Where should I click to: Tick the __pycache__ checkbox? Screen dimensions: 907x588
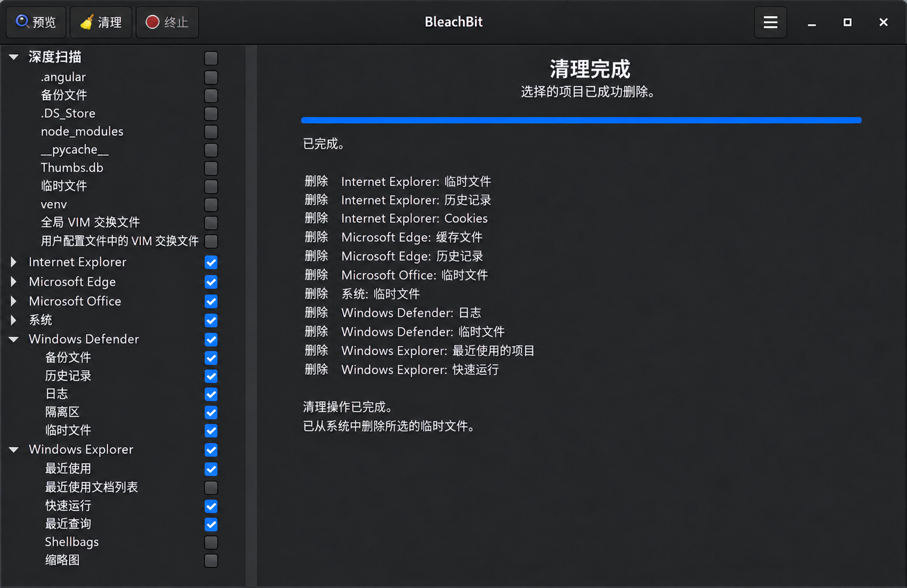tap(211, 150)
